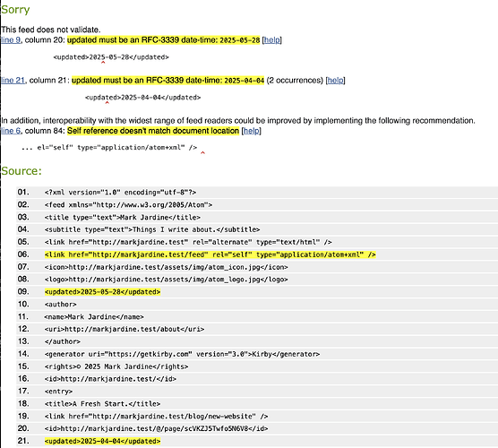Click help link for self reference warning

251,131
